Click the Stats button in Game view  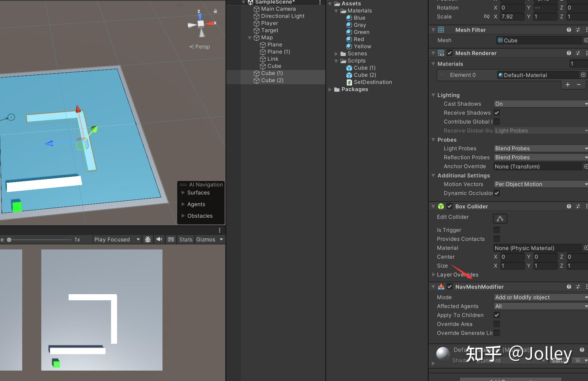click(186, 239)
